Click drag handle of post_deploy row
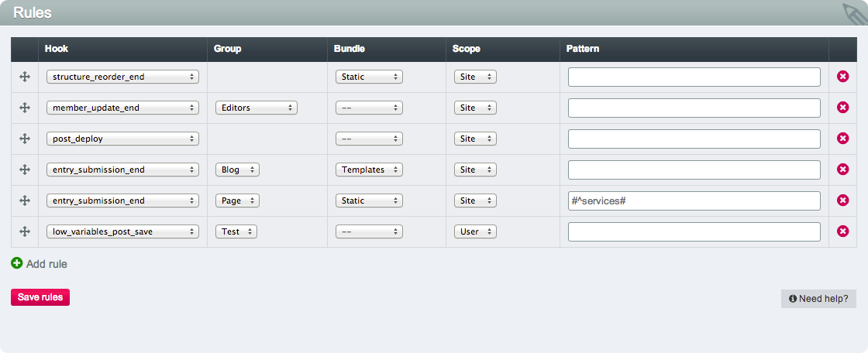Image resolution: width=868 pixels, height=353 pixels. coord(24,139)
